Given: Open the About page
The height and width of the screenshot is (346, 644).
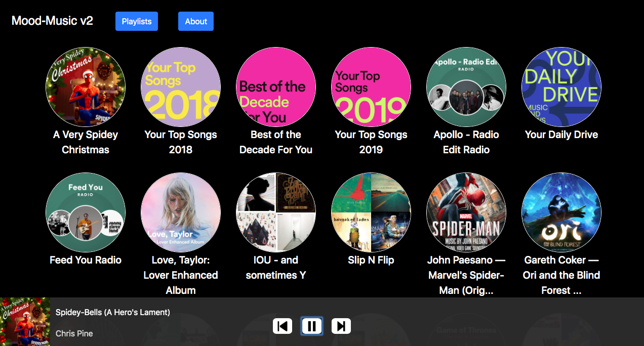Looking at the screenshot, I should pos(196,21).
